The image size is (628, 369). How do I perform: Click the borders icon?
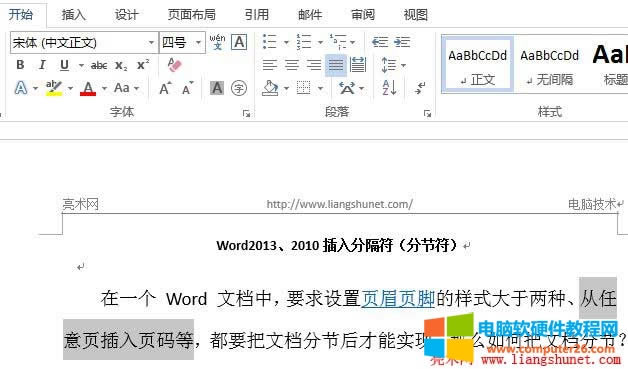pyautogui.click(x=304, y=88)
